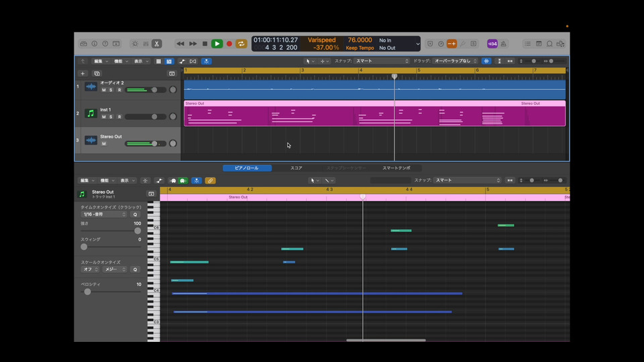Switch to the スマートテンポ tab
Image resolution: width=644 pixels, height=362 pixels.
396,168
